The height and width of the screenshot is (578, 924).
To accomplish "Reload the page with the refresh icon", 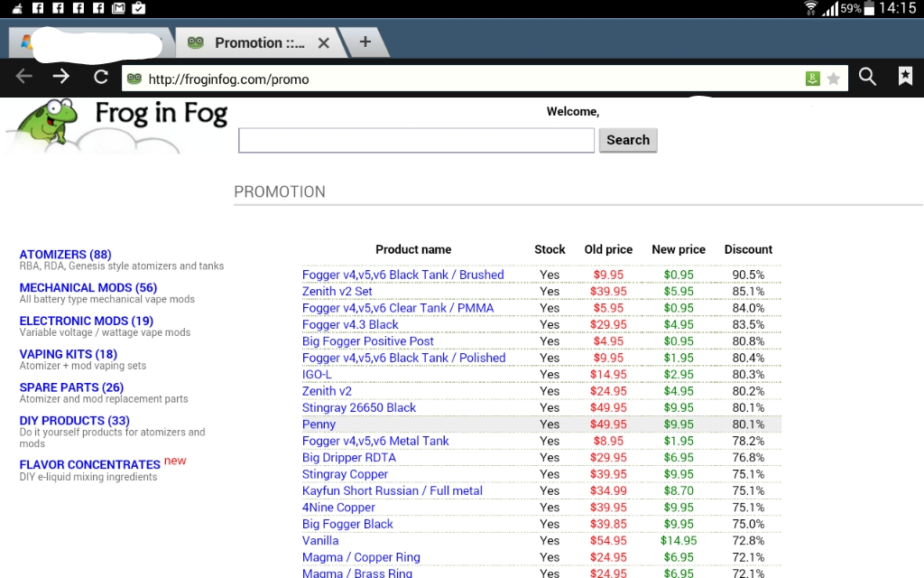I will pos(101,77).
